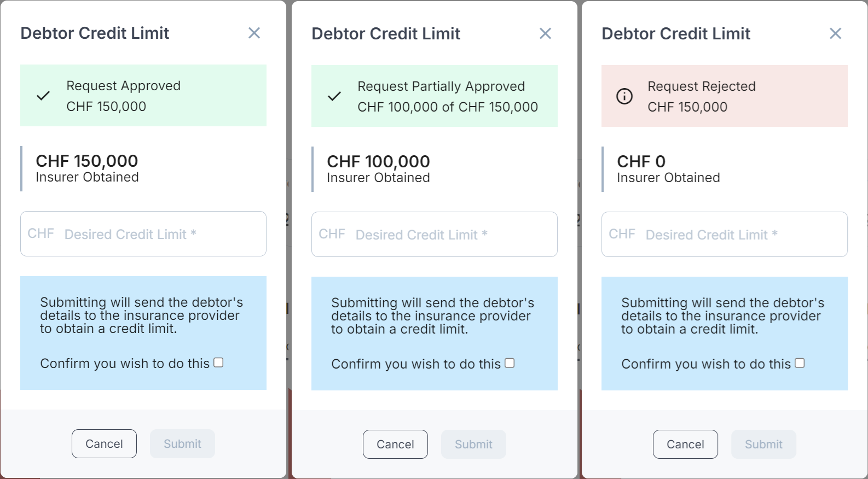Screen dimensions: 868x479
Task: Click the CHF currency label in the leftmost input
Action: click(x=40, y=234)
